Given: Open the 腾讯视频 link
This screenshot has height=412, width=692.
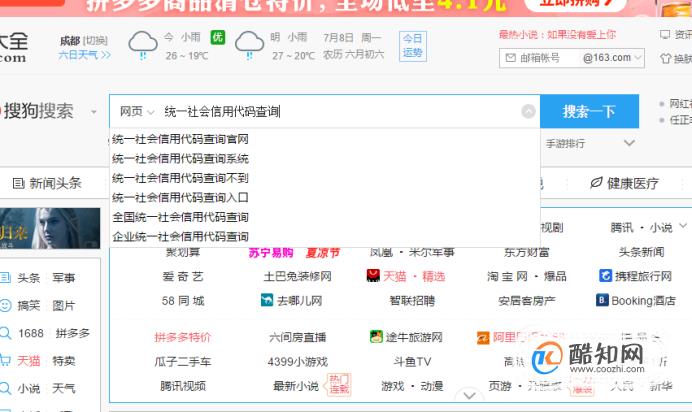Looking at the screenshot, I should (183, 386).
